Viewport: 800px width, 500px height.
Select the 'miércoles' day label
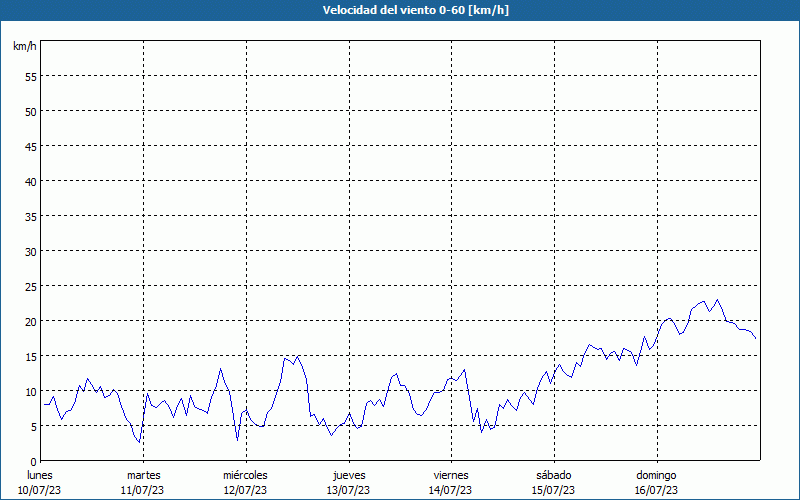tap(245, 475)
